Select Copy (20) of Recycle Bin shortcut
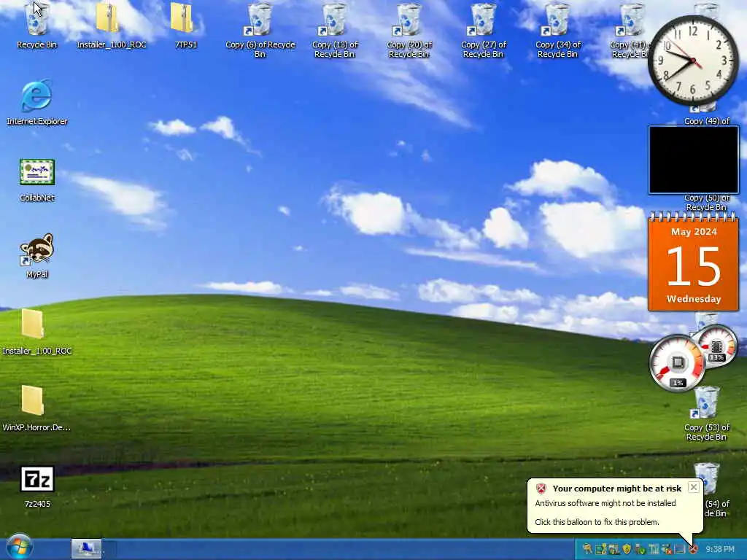Image resolution: width=747 pixels, height=560 pixels. tap(409, 30)
